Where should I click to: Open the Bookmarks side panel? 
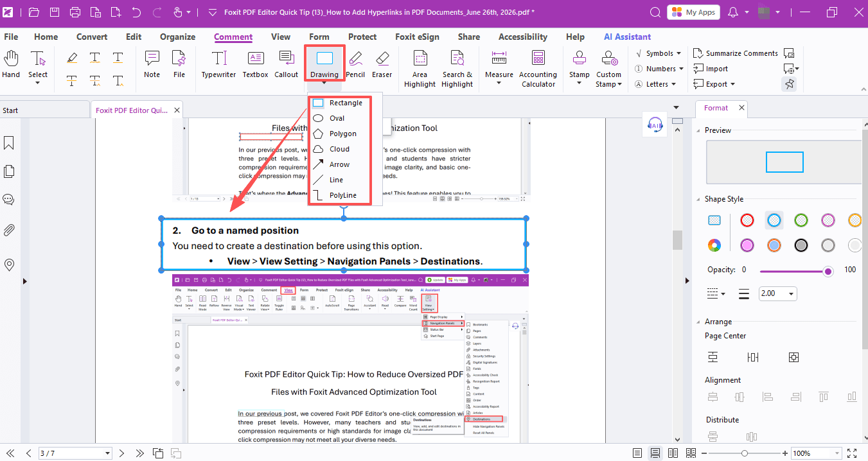pyautogui.click(x=9, y=143)
